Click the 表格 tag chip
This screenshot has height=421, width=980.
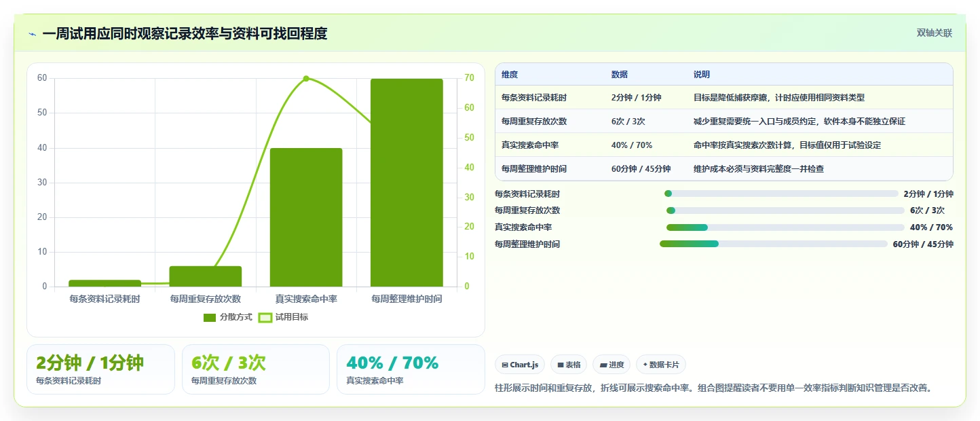569,365
